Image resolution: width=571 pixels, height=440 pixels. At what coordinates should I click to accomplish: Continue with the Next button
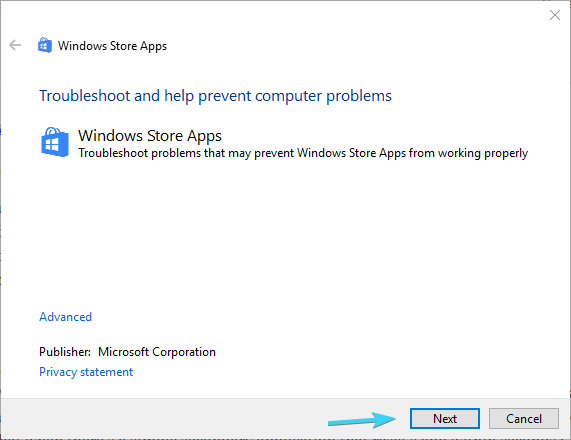[x=445, y=419]
